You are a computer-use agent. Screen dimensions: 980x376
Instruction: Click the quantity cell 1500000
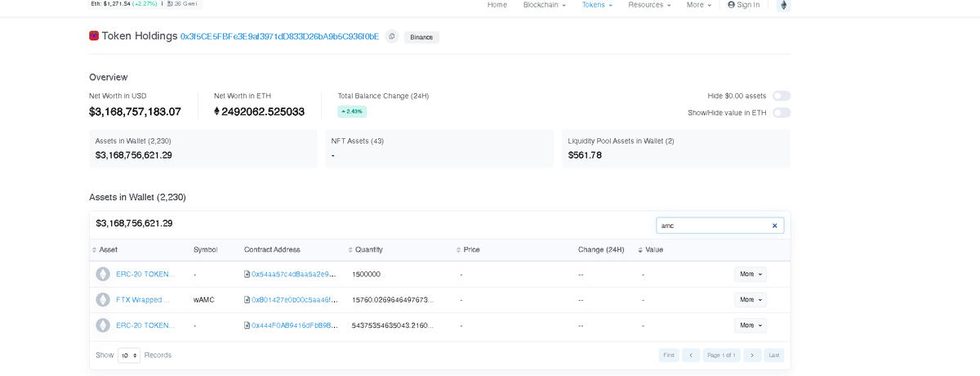coord(366,275)
